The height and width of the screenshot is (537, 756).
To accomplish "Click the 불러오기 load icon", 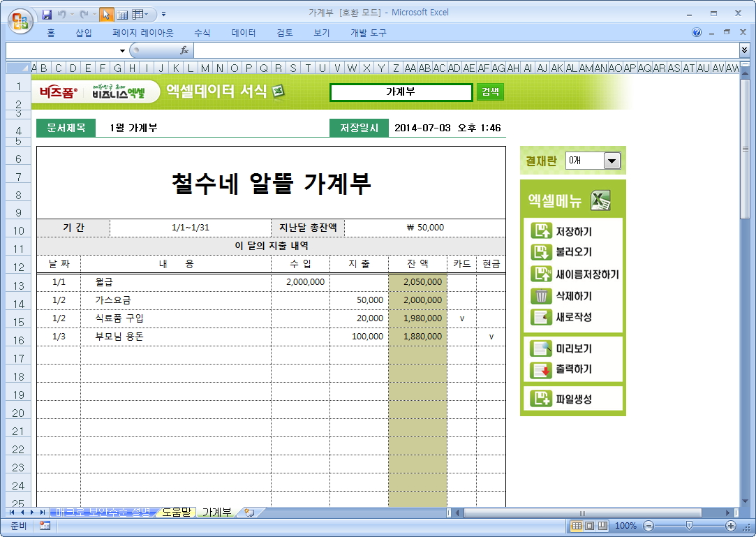I will point(542,252).
